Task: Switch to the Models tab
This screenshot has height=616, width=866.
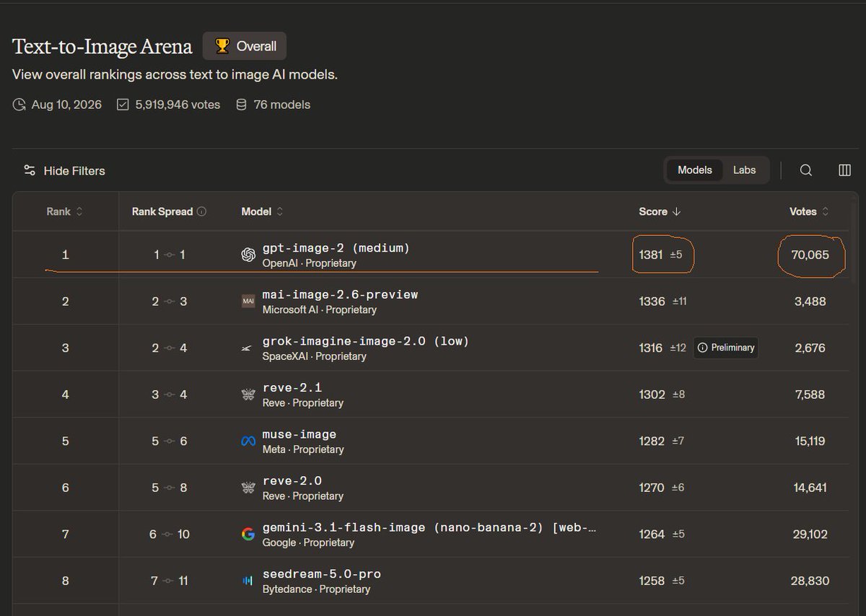Action: click(x=694, y=170)
